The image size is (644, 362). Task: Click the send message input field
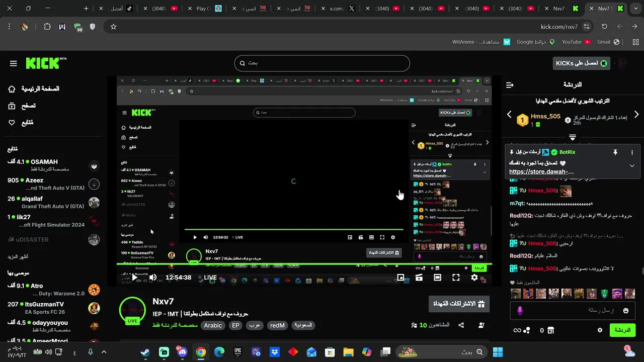pyautogui.click(x=573, y=311)
